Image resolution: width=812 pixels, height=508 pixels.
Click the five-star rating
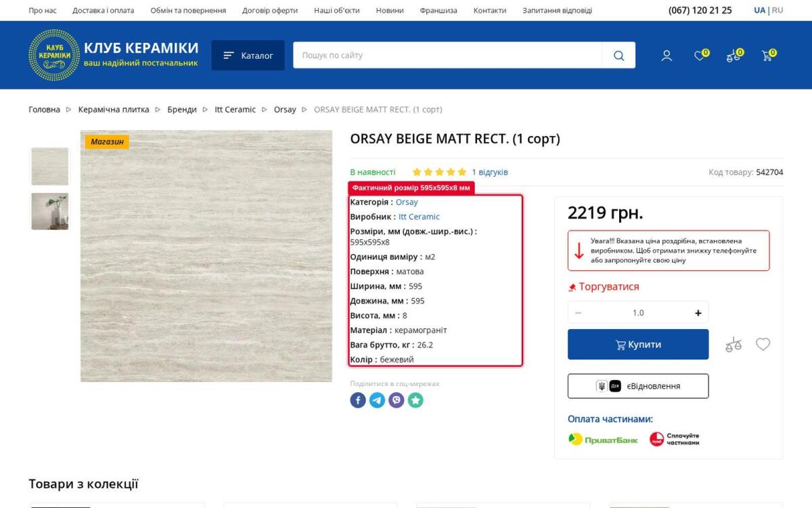click(439, 172)
